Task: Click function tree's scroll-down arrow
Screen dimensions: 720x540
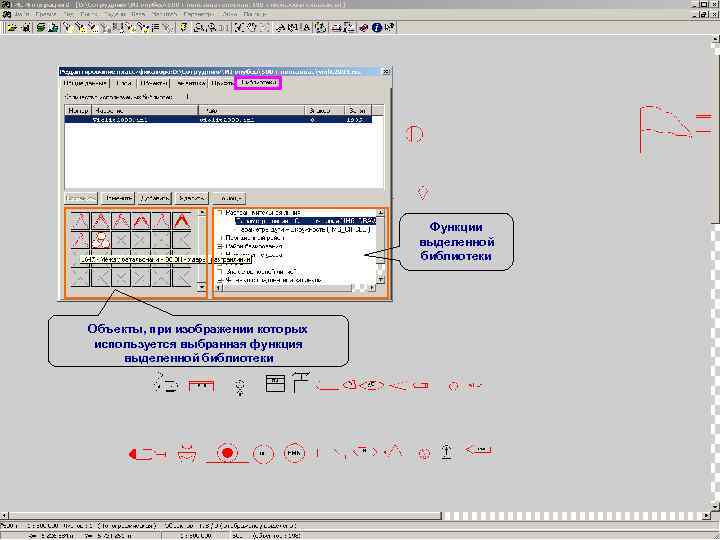Action: (x=380, y=280)
